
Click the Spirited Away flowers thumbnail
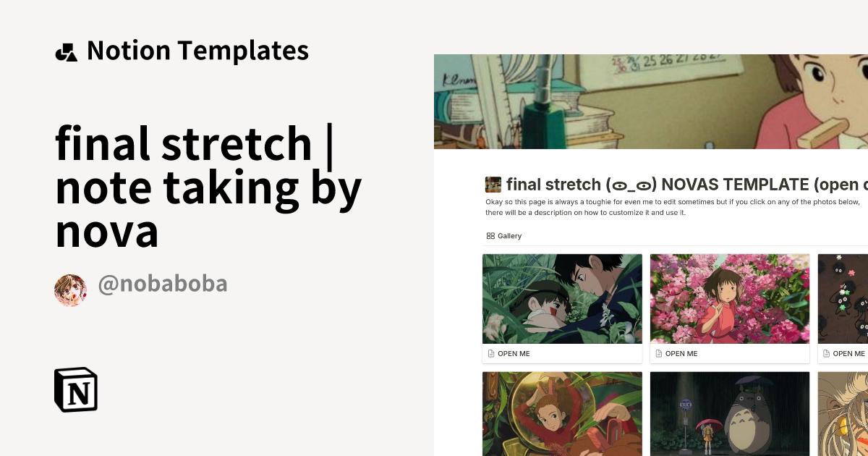click(729, 298)
